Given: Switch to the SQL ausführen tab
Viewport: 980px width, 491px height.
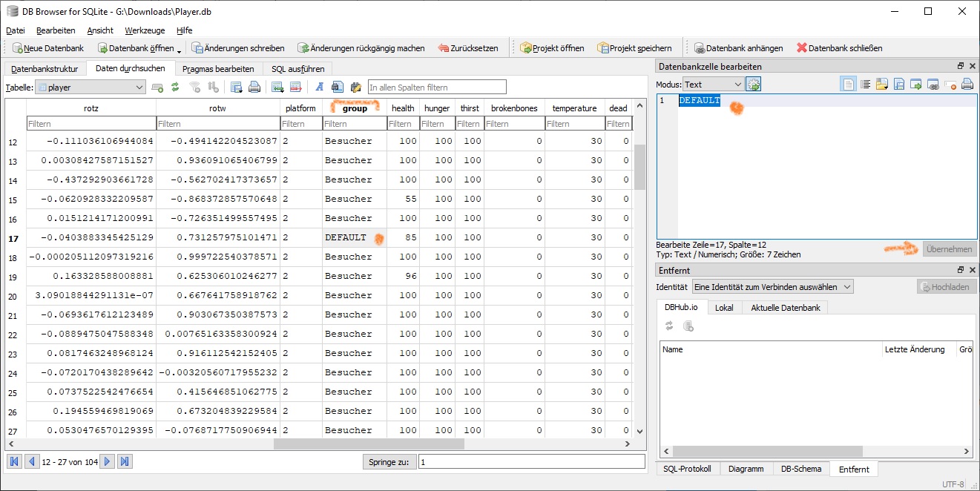Looking at the screenshot, I should pyautogui.click(x=297, y=69).
